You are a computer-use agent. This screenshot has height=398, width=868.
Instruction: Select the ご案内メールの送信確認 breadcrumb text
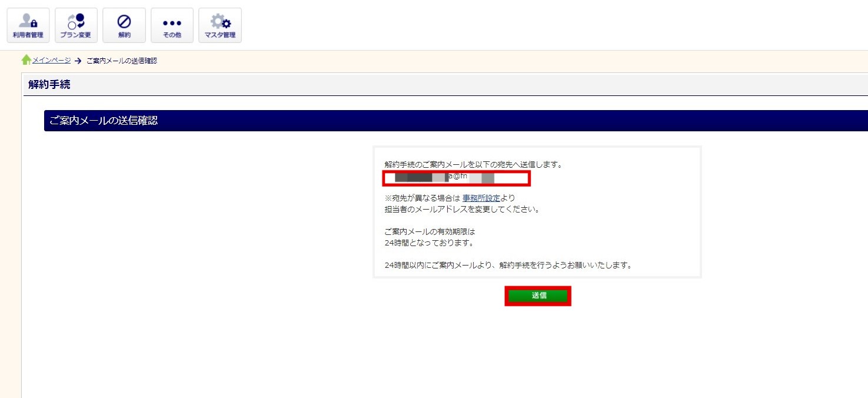(x=122, y=61)
